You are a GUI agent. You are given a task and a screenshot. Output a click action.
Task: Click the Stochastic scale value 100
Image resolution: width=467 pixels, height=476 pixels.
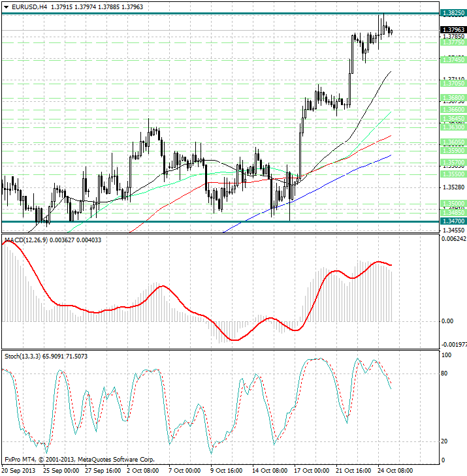point(446,355)
